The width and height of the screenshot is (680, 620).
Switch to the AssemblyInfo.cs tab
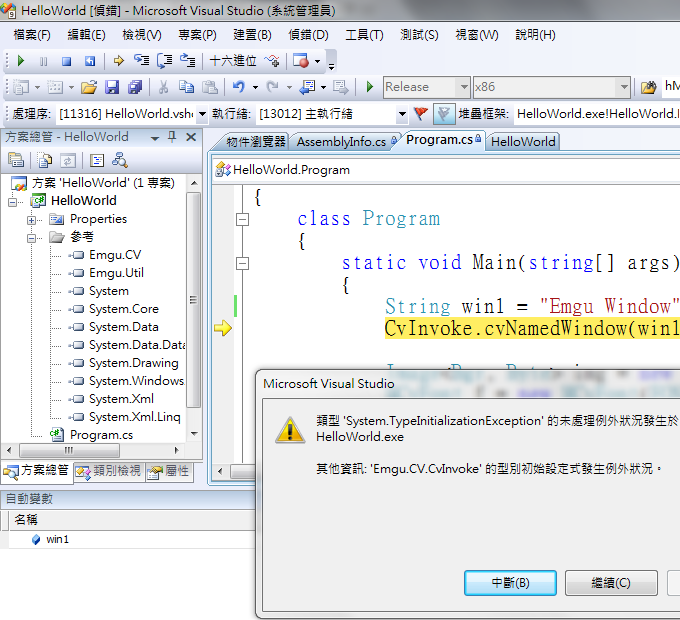[346, 142]
